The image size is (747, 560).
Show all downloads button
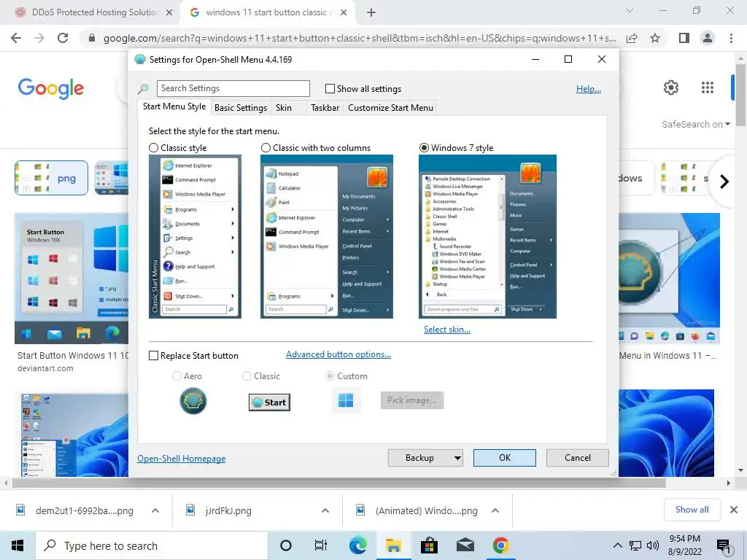692,510
